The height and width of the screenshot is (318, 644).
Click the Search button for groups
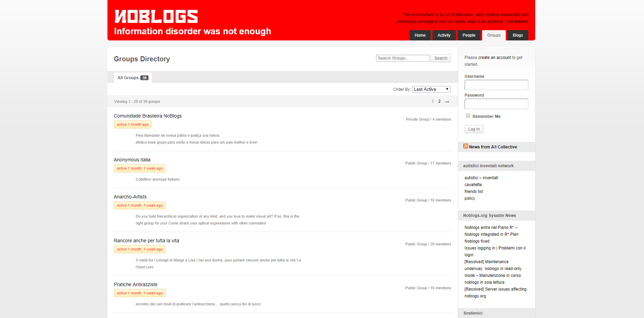pos(441,58)
